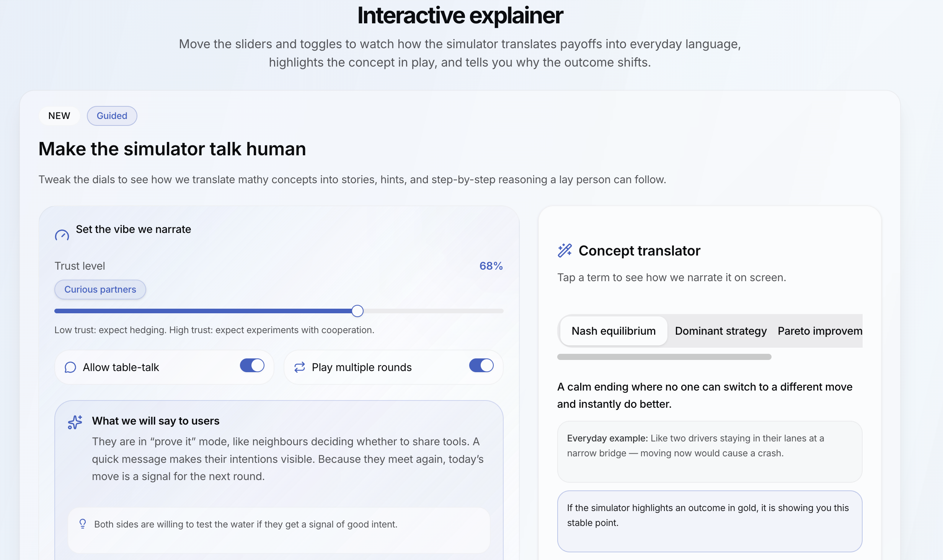This screenshot has width=943, height=560.
Task: Select the Nash equilibrium tab
Action: (x=613, y=331)
